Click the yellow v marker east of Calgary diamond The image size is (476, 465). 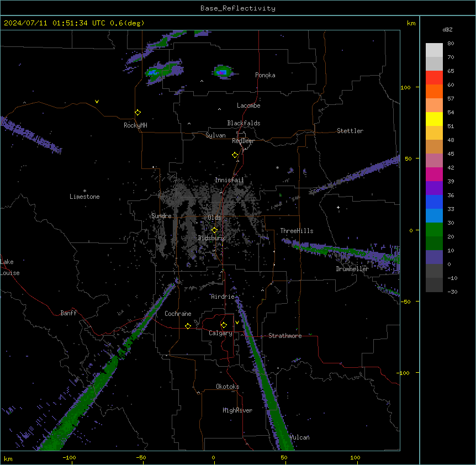click(237, 323)
